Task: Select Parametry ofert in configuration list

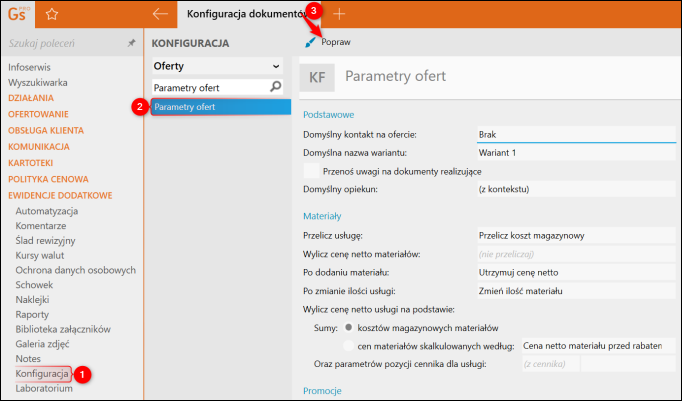Action: (221, 107)
